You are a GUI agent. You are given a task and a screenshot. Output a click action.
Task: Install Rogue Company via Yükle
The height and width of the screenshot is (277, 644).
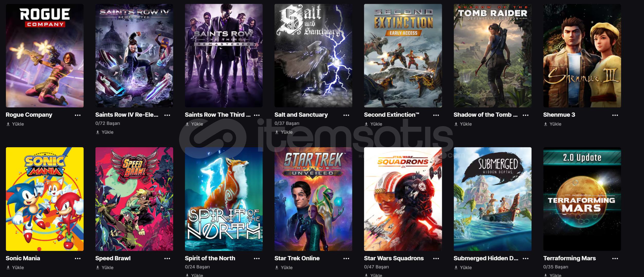coord(15,124)
